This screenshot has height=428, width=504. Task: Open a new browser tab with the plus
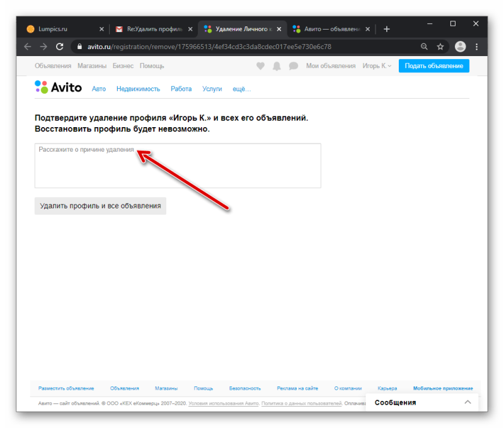[x=386, y=29]
